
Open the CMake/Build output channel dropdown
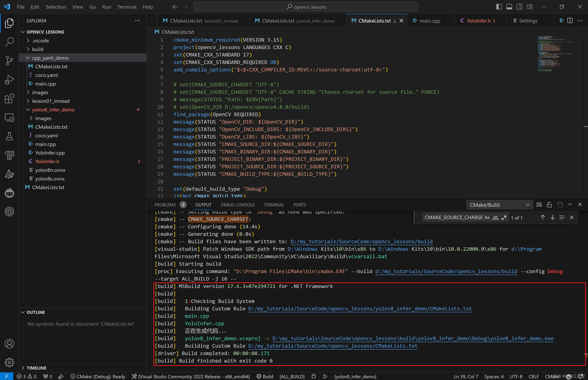pos(499,205)
